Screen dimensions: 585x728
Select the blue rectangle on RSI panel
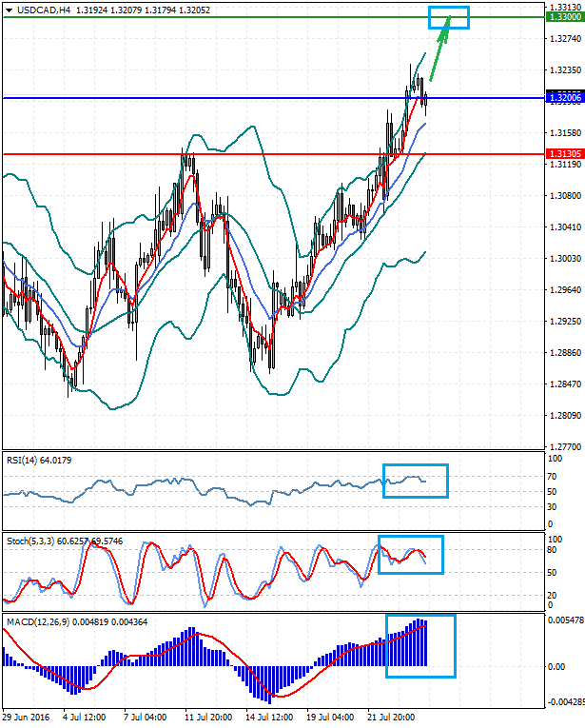coord(415,481)
